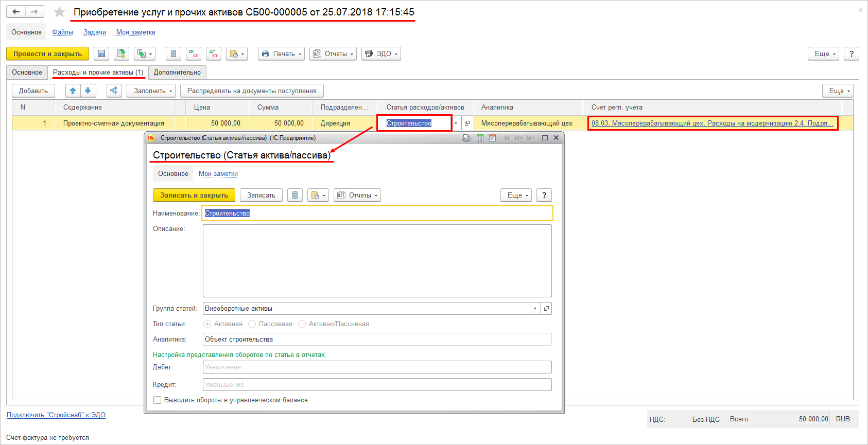This screenshot has width=868, height=445.
Task: Click the print icon in dialog title bar
Action: tap(466, 138)
